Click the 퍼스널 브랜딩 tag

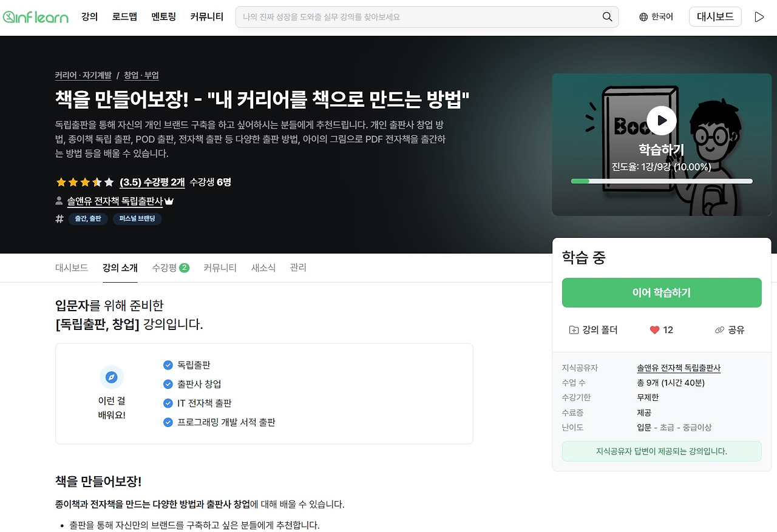[137, 219]
